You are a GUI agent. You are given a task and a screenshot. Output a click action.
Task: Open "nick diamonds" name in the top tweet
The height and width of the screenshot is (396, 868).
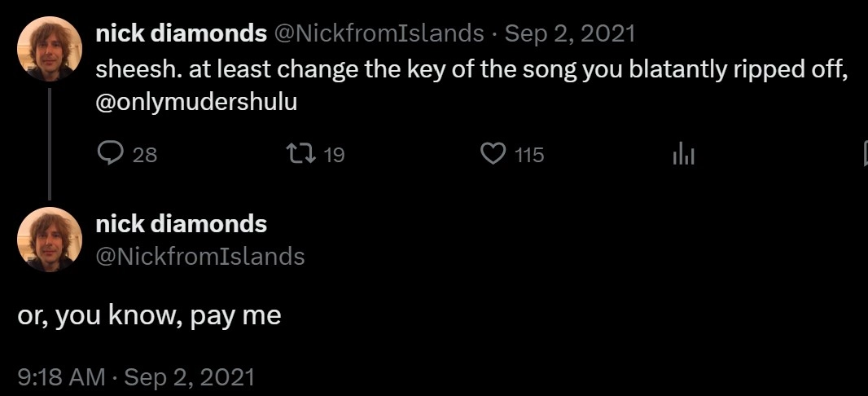[x=181, y=33]
